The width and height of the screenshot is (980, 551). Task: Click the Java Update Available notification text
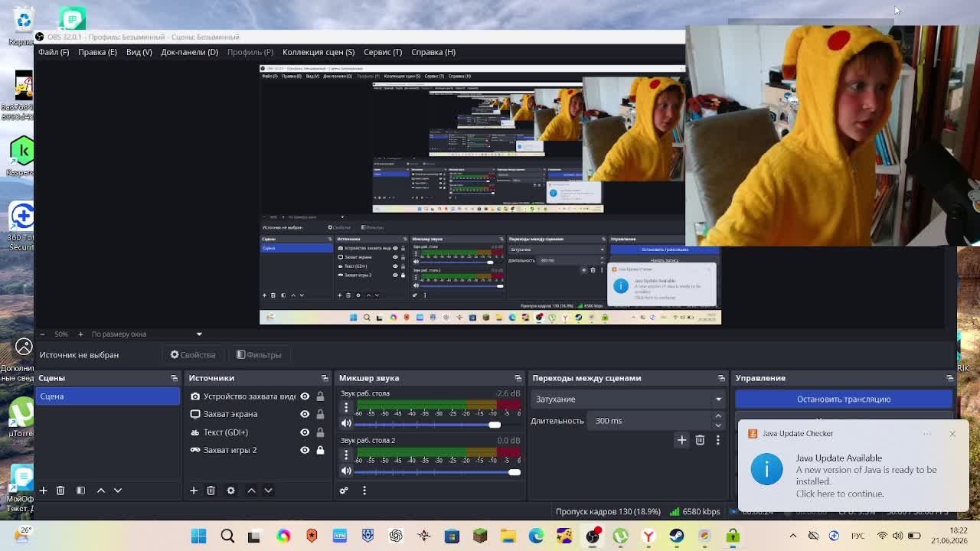pos(838,458)
